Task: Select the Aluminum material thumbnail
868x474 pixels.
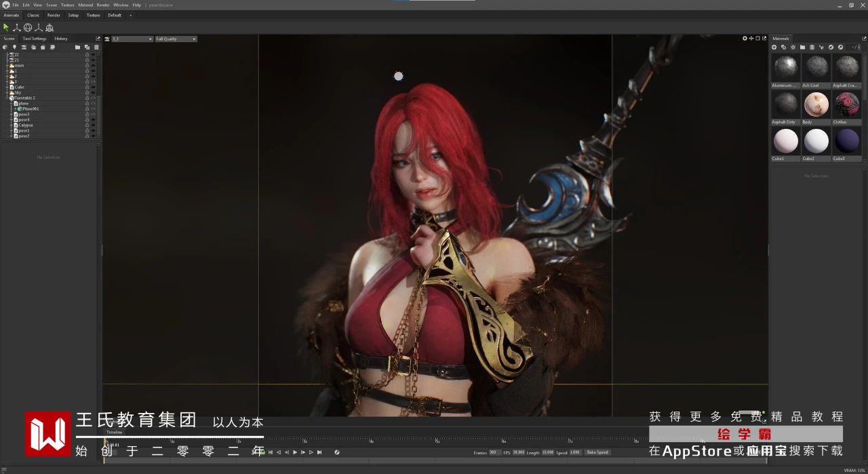Action: click(x=785, y=68)
